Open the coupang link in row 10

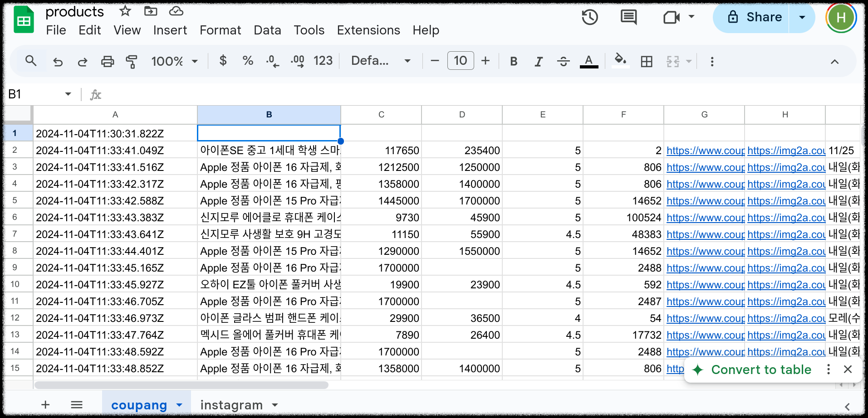point(705,285)
